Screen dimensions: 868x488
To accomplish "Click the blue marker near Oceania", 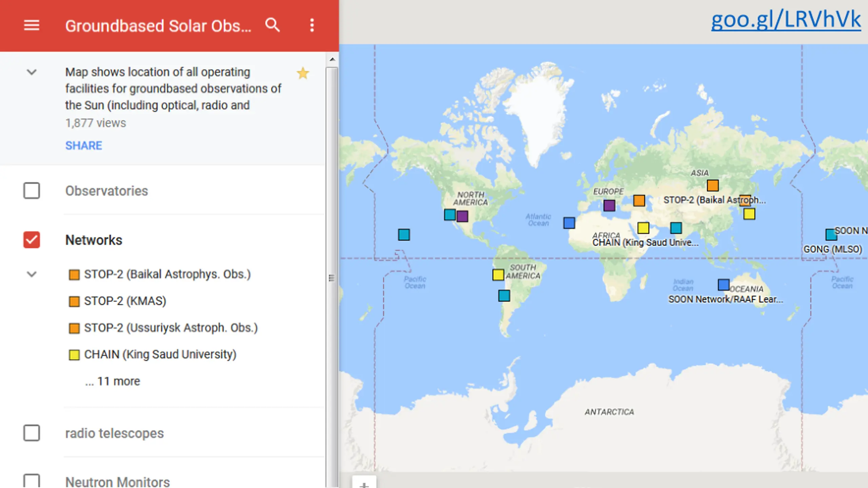I will pyautogui.click(x=724, y=285).
